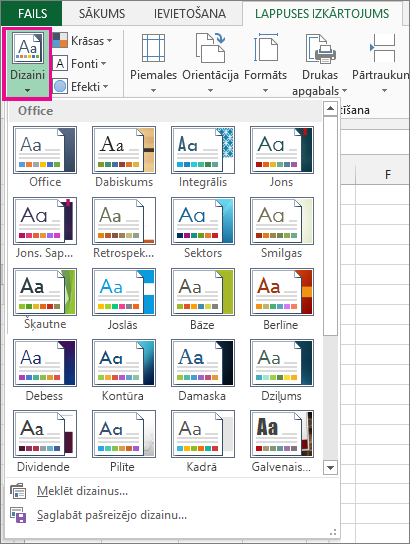Click the Drukas apgabals print area icon

pos(320,49)
